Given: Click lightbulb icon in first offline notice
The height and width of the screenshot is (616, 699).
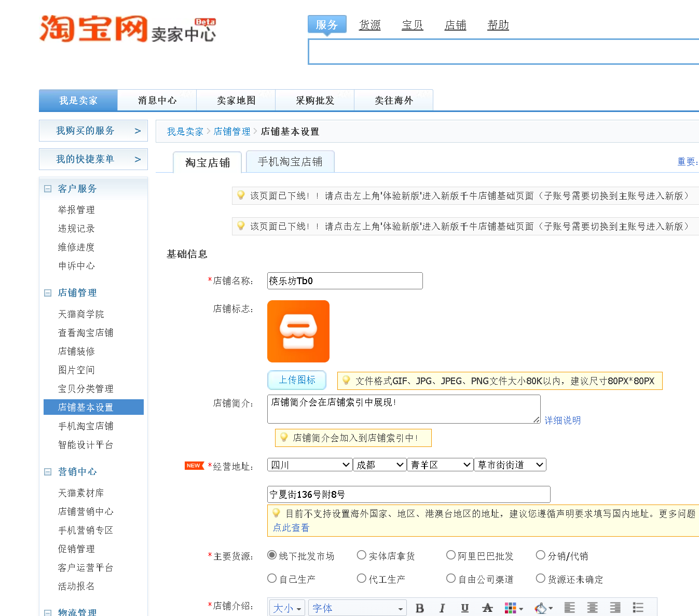Looking at the screenshot, I should (x=241, y=195).
